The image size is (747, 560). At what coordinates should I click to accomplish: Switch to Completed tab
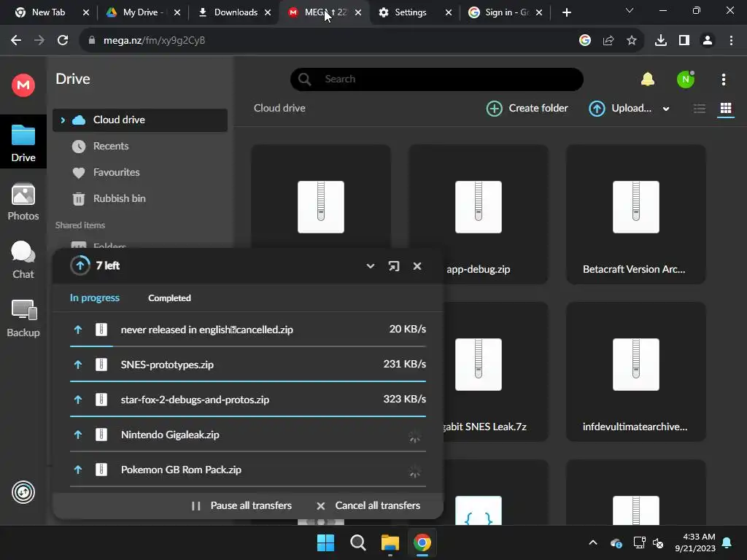pyautogui.click(x=169, y=298)
